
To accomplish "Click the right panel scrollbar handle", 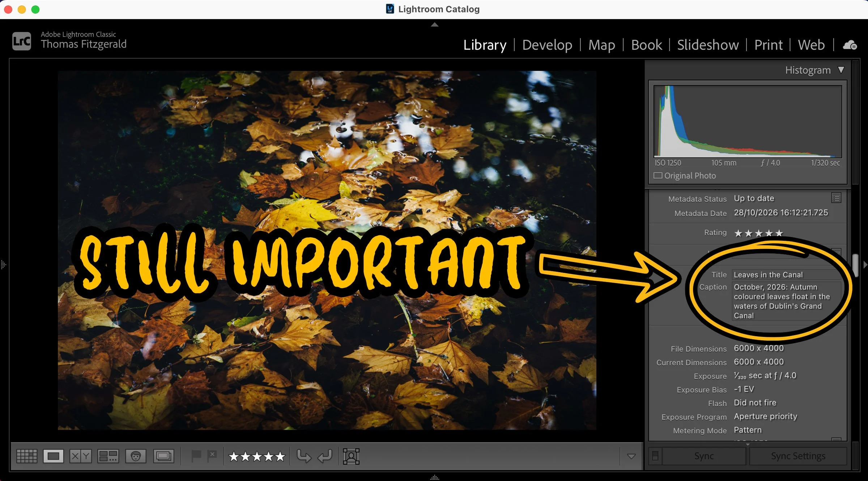I will 855,265.
